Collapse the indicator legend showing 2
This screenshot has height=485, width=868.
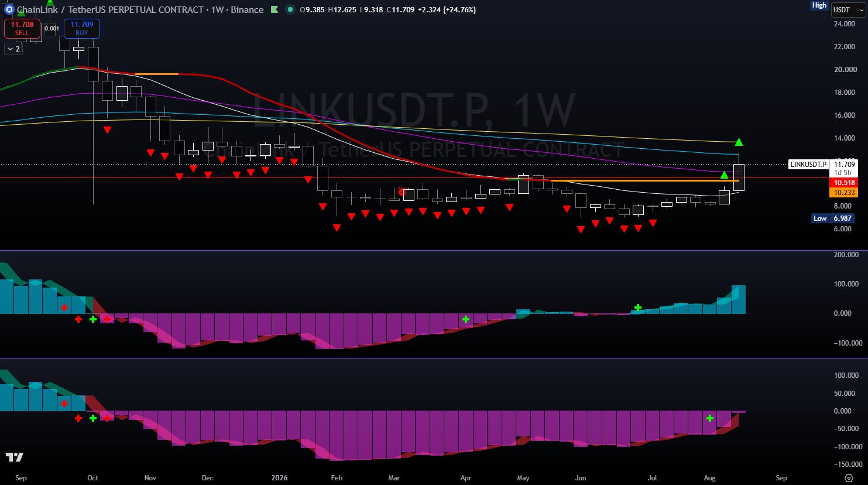pos(13,49)
